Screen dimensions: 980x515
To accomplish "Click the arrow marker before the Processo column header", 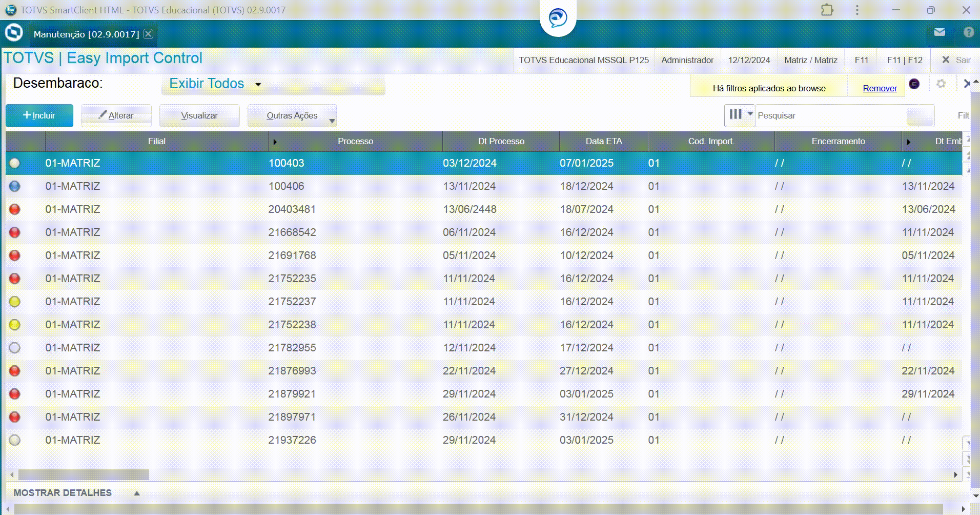I will [275, 142].
